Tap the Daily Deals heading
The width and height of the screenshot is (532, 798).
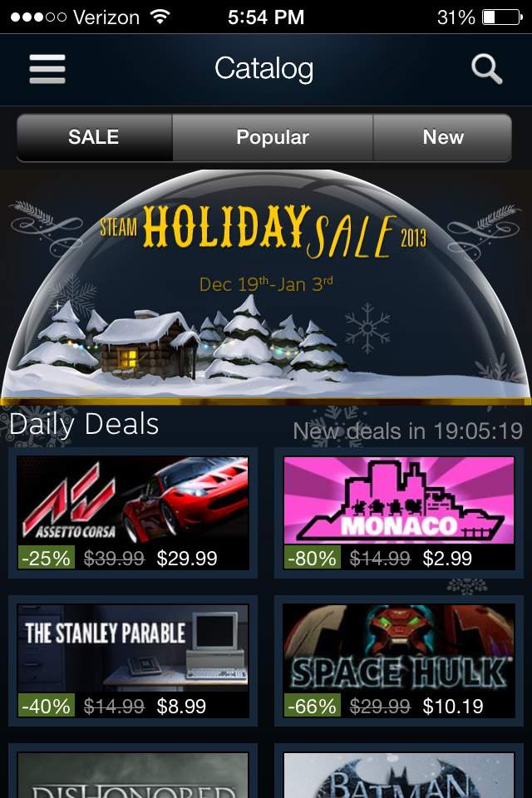[x=84, y=425]
